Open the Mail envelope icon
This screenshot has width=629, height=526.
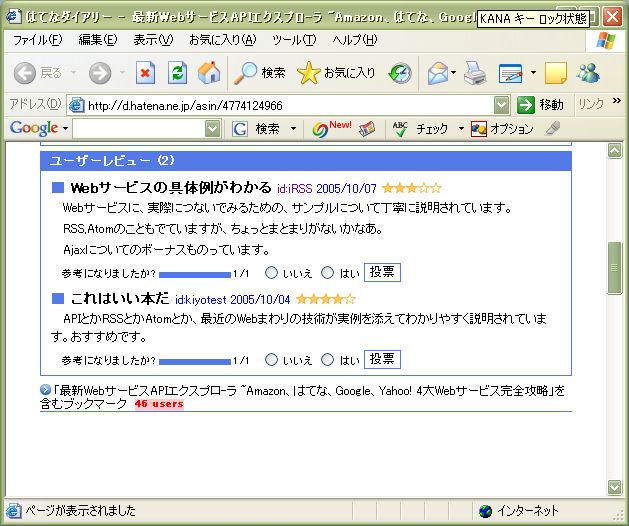pyautogui.click(x=437, y=73)
